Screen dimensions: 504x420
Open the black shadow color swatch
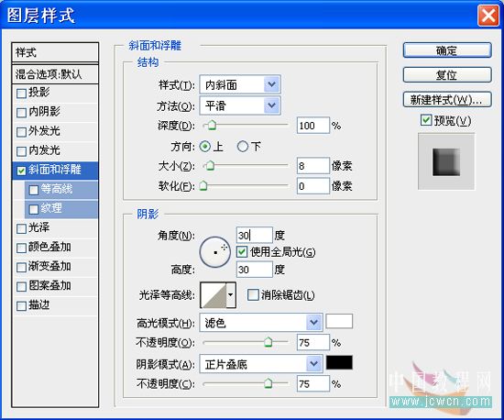(x=339, y=362)
